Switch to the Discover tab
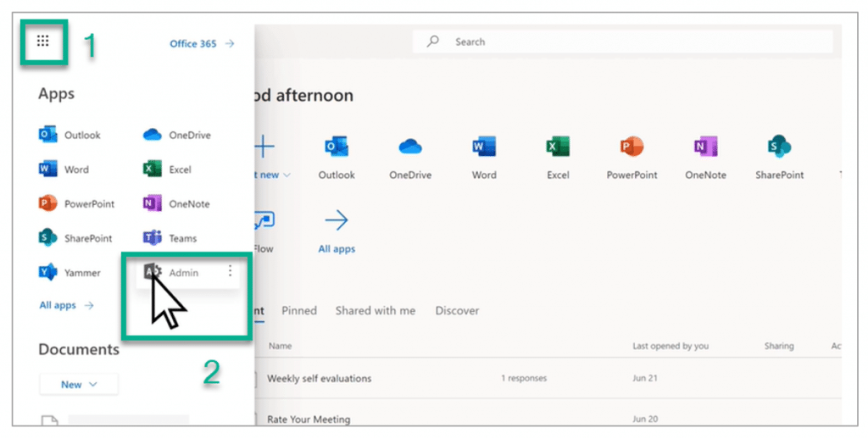 click(x=457, y=310)
